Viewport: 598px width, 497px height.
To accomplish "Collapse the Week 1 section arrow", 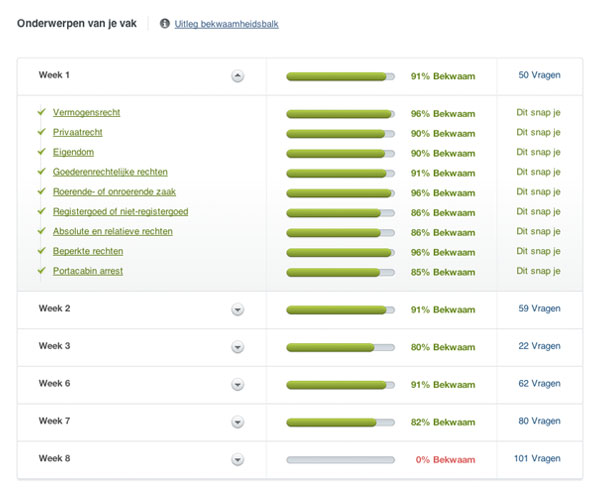I will tap(237, 76).
